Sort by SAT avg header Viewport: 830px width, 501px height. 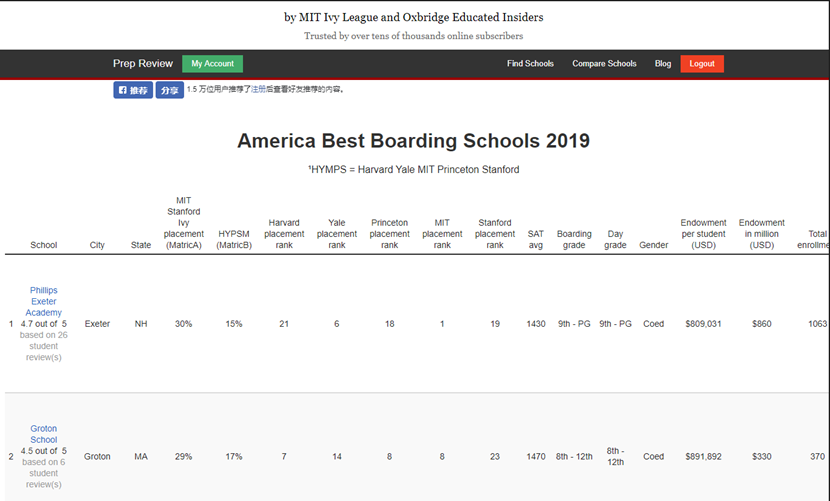click(536, 239)
